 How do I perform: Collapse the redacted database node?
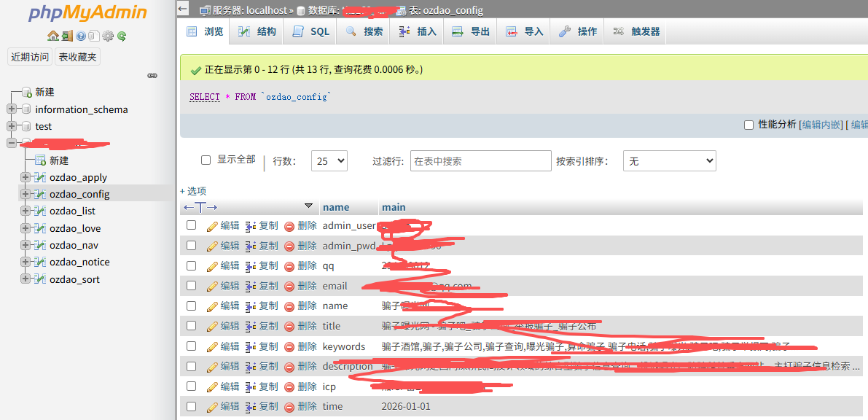tap(12, 143)
